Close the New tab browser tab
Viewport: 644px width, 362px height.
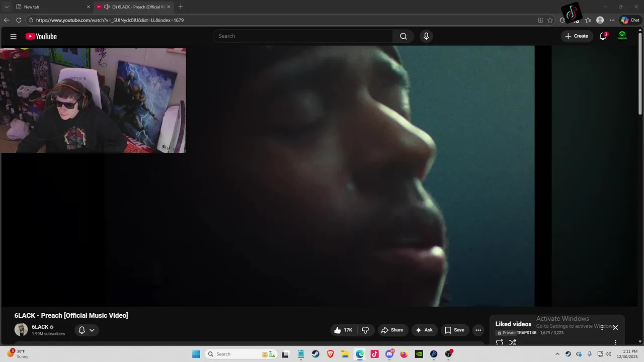[89, 7]
